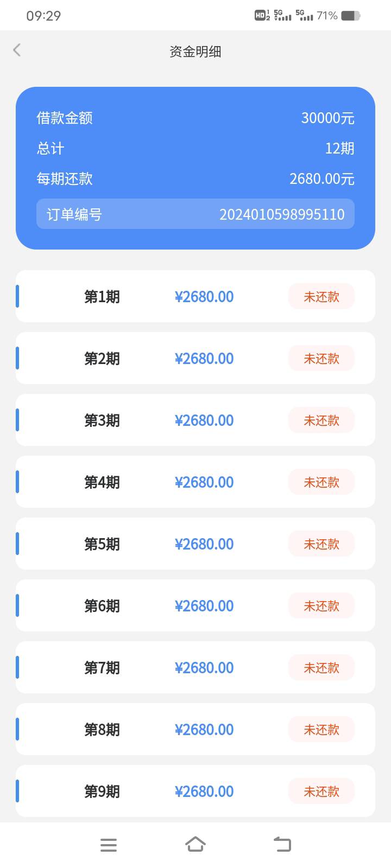Tap the battery status icon
The image size is (391, 868).
350,16
